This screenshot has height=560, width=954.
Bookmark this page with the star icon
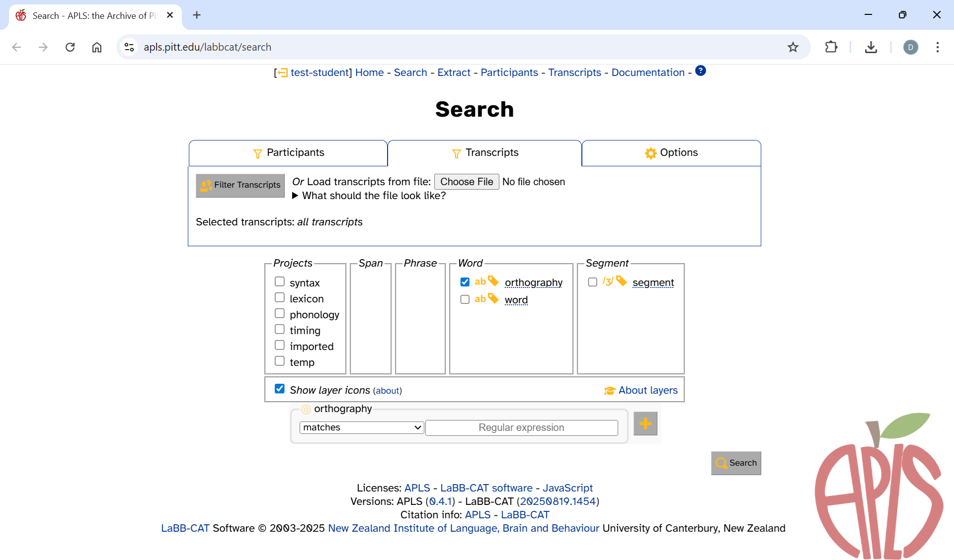793,47
